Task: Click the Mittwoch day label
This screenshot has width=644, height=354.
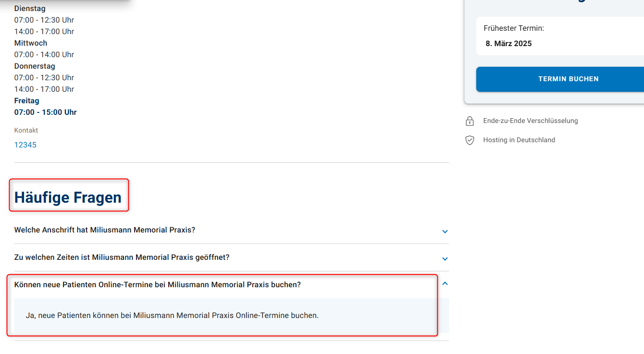Action: [31, 43]
